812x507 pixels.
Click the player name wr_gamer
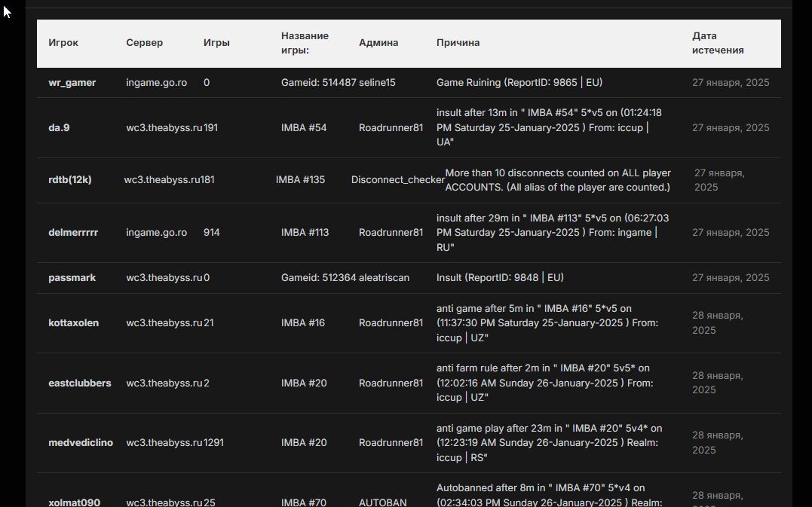click(72, 83)
